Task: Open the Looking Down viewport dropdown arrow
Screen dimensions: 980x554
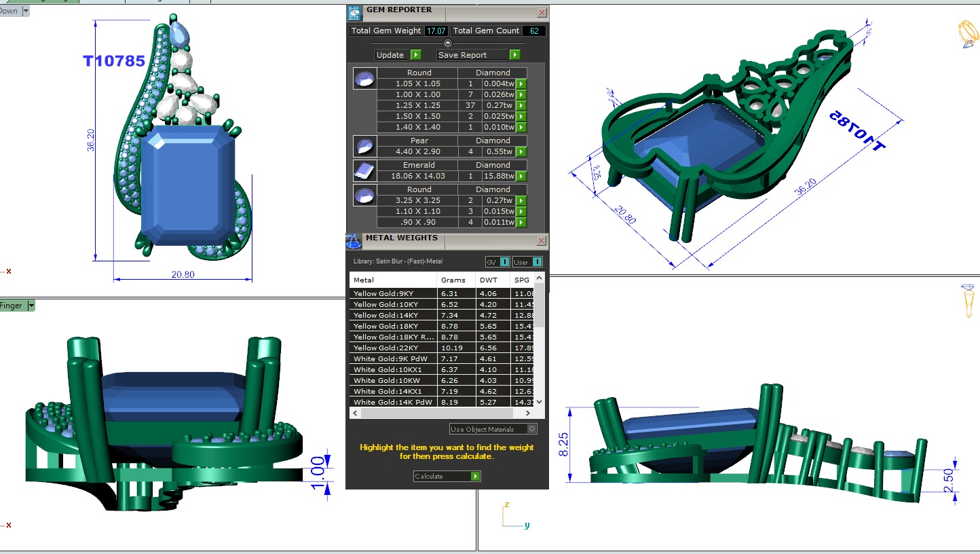Action: 26,11
